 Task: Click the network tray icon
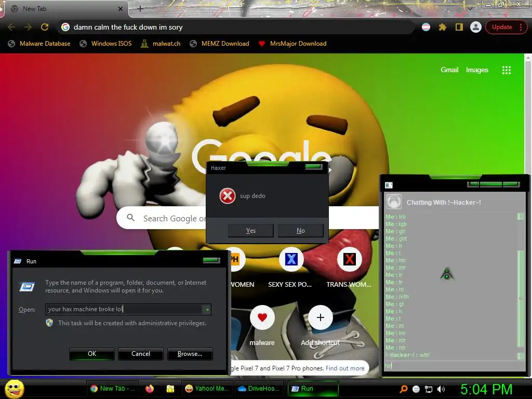pos(429,389)
